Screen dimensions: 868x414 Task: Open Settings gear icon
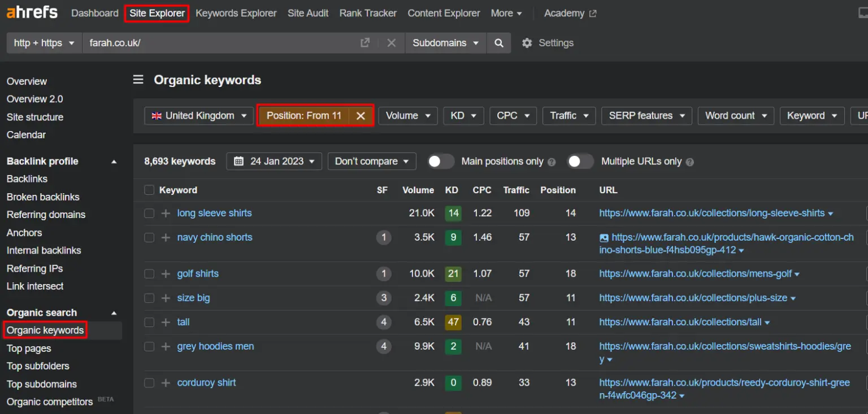(x=527, y=43)
